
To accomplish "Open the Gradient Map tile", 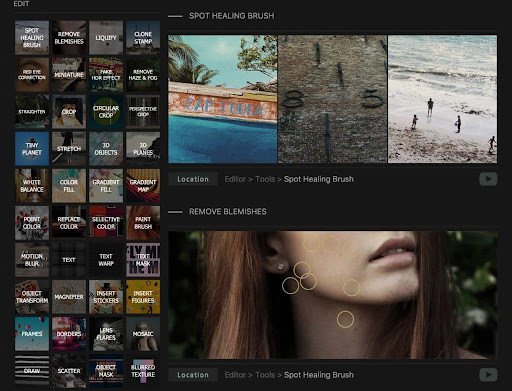I will [x=143, y=186].
